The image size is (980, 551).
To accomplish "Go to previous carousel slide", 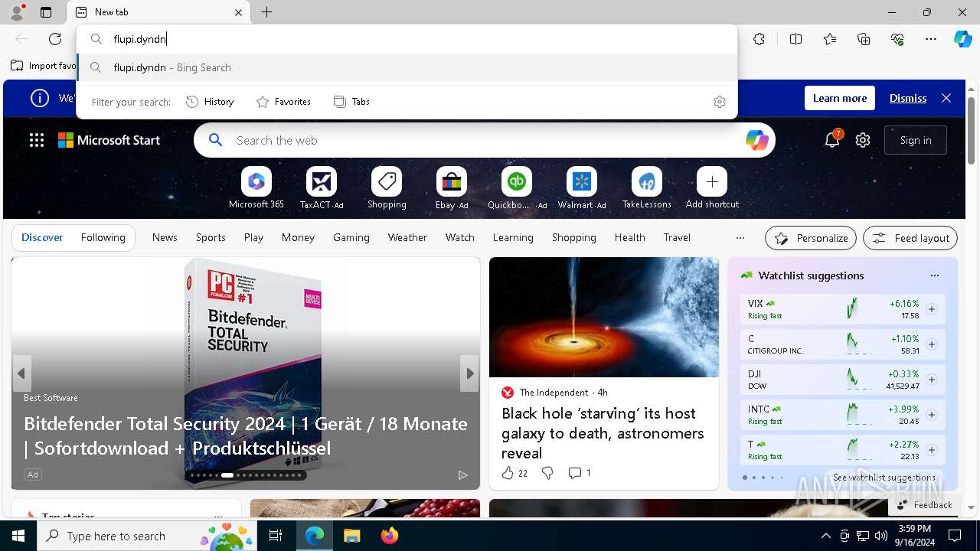I will tap(21, 373).
